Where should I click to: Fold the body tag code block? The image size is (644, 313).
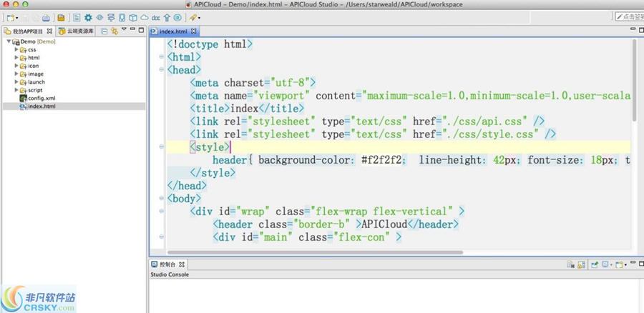point(162,198)
